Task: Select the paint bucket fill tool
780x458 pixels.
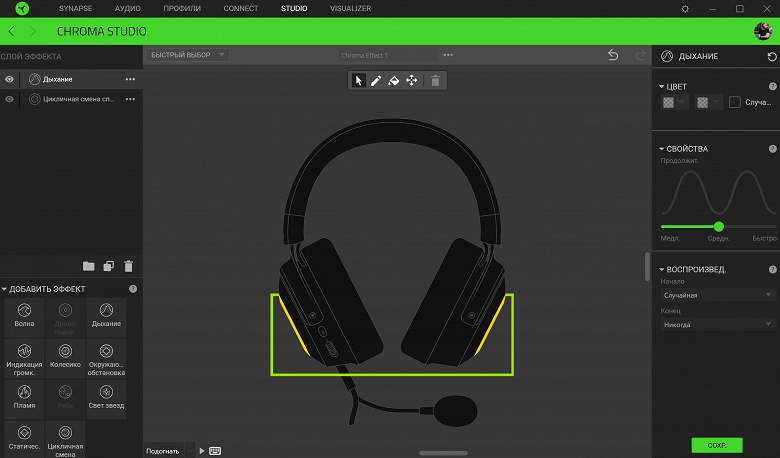Action: click(393, 81)
